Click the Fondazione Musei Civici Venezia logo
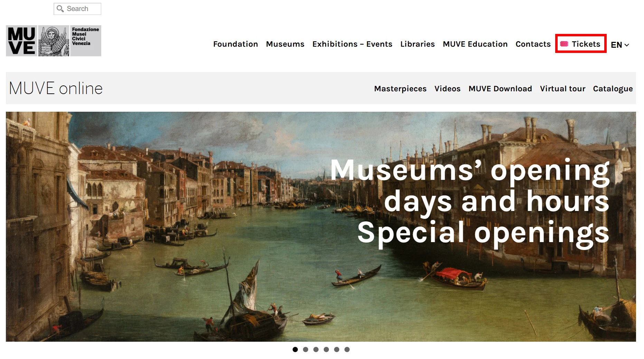 click(86, 41)
